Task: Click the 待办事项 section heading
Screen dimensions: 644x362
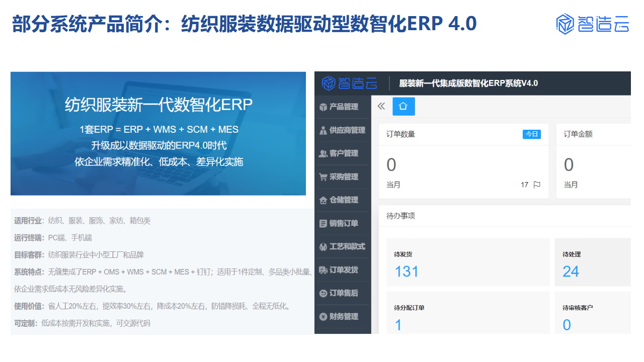Action: [x=400, y=216]
